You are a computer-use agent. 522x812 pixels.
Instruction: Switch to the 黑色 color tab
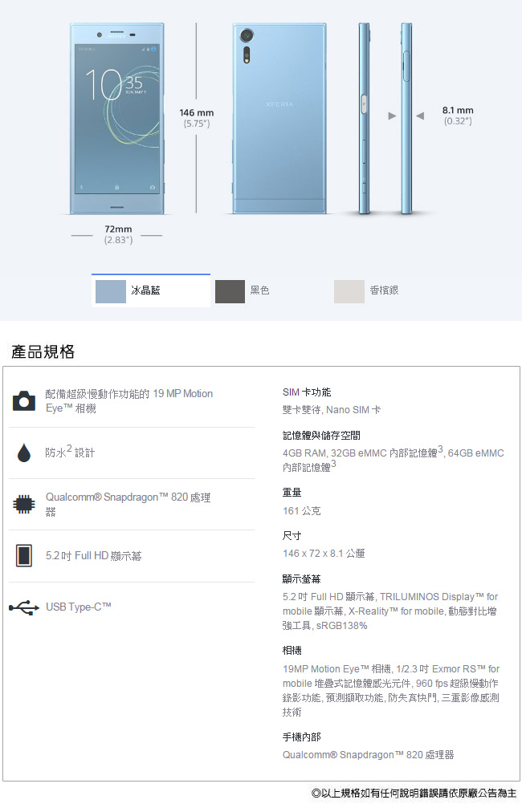259,290
